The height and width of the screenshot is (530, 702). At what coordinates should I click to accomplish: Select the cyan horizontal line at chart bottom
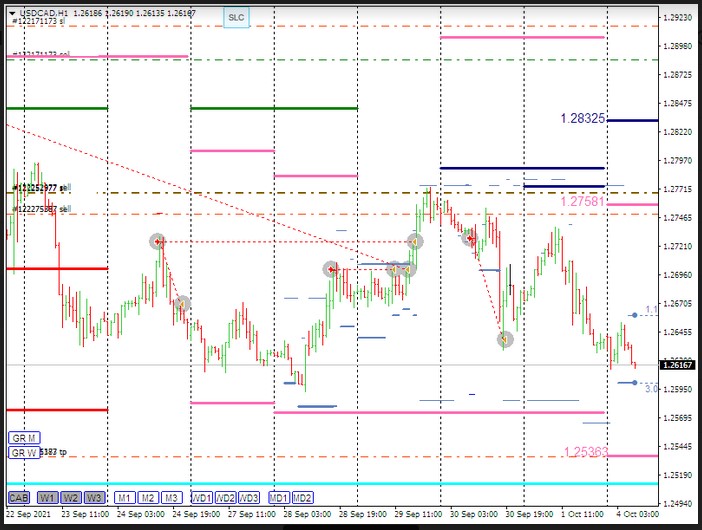[300, 483]
